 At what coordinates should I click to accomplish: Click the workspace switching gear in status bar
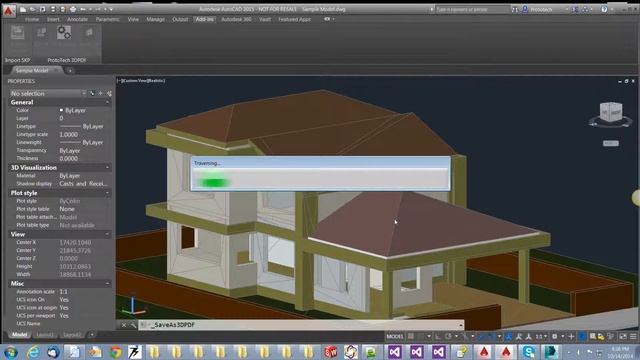554,336
